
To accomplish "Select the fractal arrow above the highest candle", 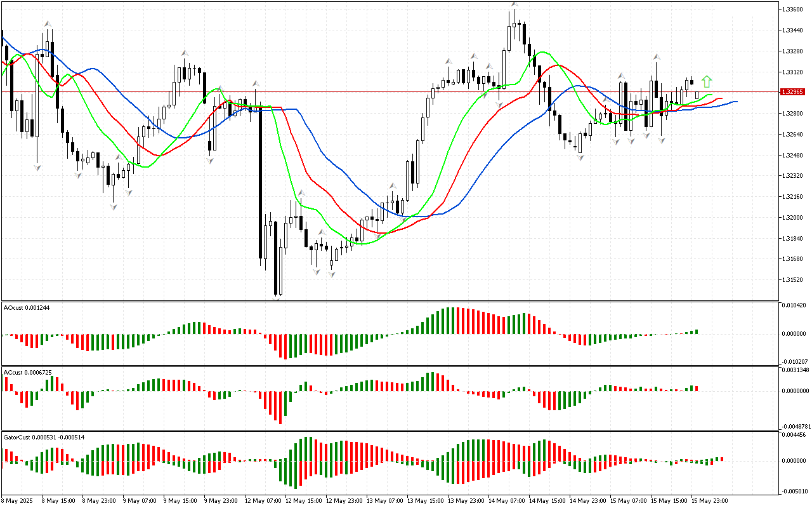I will (x=514, y=5).
